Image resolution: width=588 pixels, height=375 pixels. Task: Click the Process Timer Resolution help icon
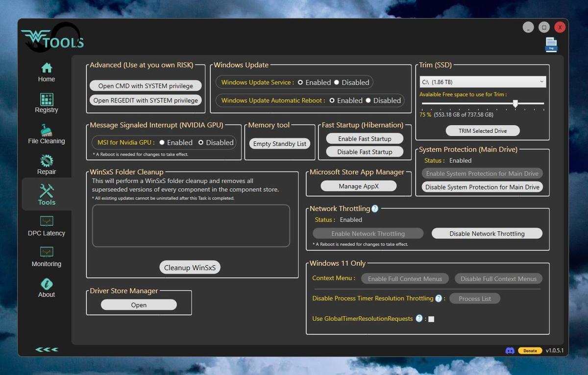tap(439, 298)
